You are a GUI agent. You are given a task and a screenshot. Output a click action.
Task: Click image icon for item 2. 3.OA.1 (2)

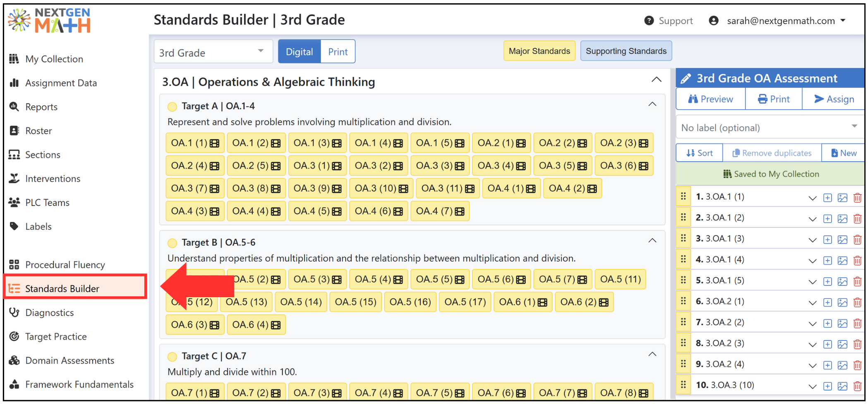click(x=842, y=219)
